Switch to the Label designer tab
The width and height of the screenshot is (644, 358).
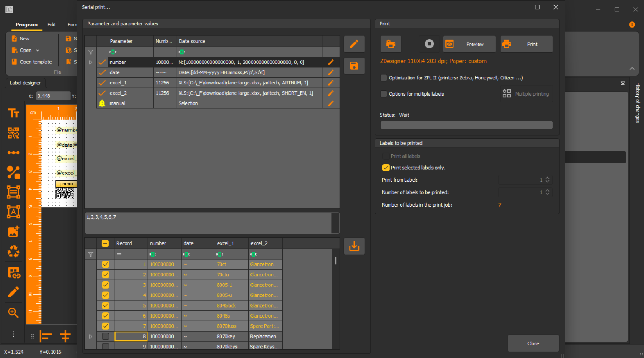(25, 83)
